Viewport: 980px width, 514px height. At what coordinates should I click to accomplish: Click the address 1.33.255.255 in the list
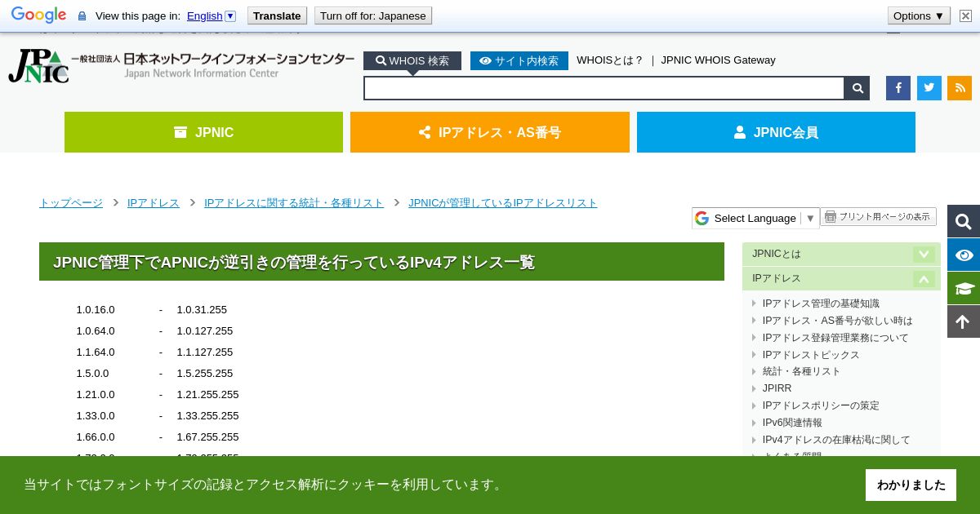(207, 416)
